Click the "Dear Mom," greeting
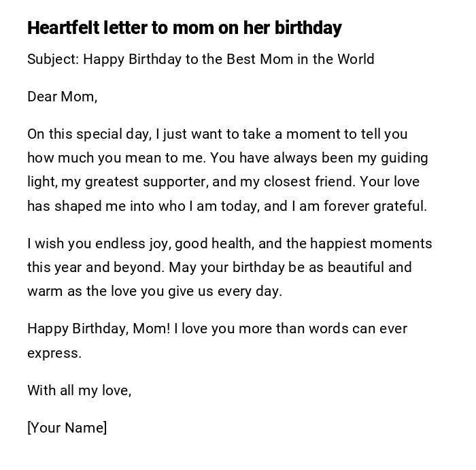 (63, 97)
